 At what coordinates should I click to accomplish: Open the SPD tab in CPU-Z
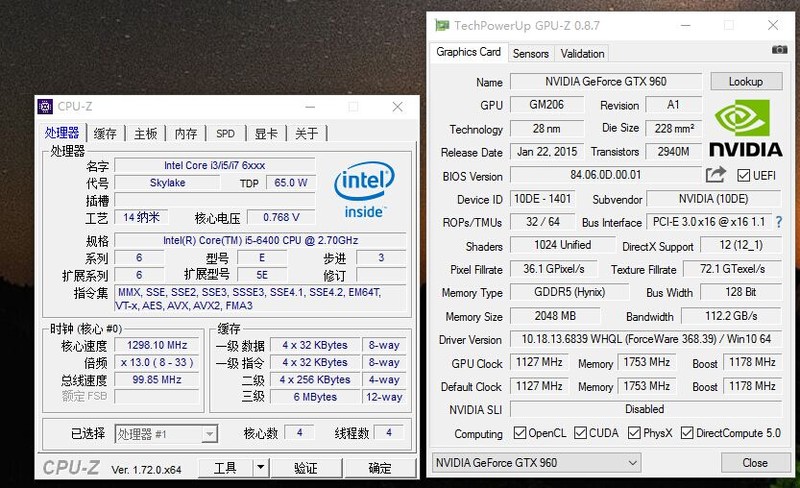225,134
